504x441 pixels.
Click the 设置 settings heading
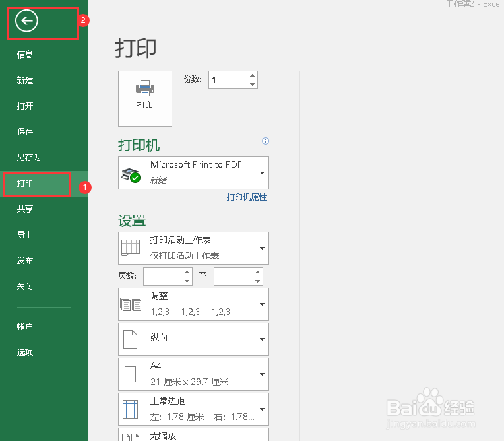(x=132, y=220)
